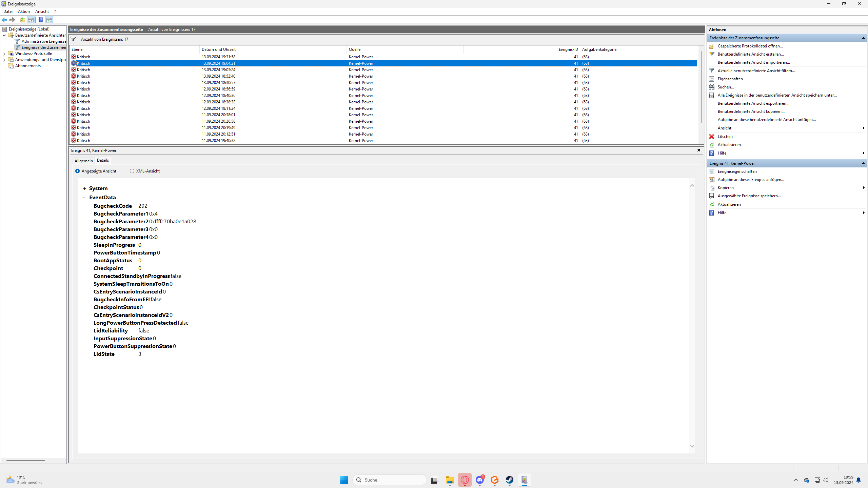Collapse the Ereignis 41, Kernel-Power actions section

[x=863, y=163]
